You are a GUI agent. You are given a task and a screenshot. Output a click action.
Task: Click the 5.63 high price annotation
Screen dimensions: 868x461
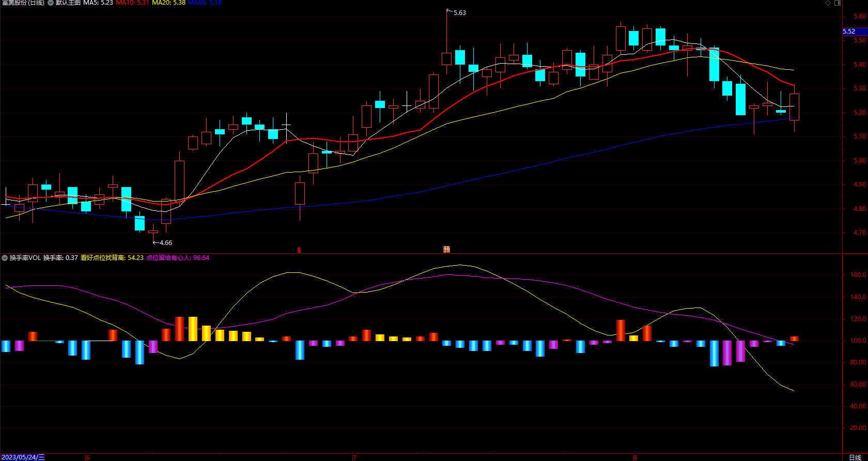(x=459, y=13)
